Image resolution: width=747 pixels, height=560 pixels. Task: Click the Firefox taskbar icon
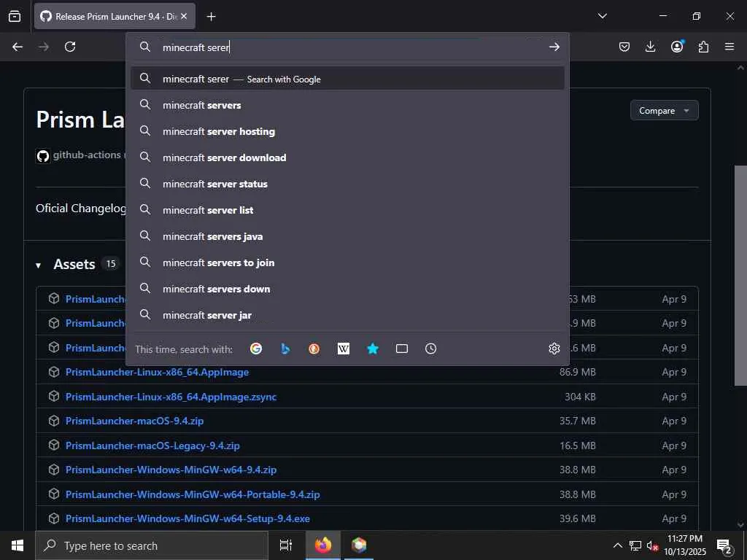click(322, 545)
